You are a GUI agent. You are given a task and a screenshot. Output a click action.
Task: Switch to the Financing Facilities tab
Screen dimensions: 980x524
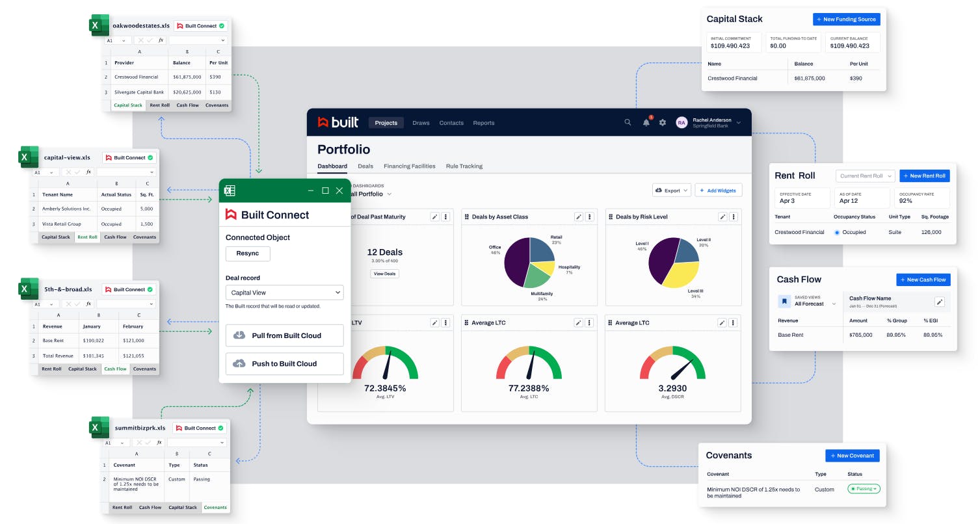410,166
